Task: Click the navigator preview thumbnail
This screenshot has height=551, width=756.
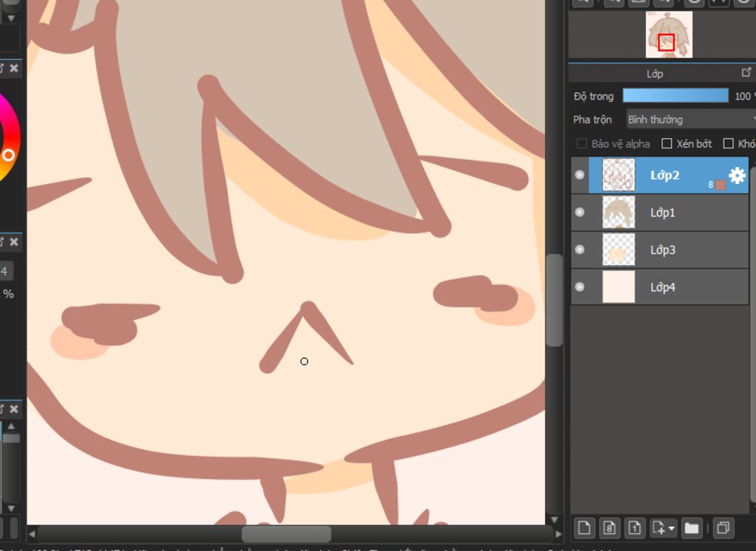Action: pyautogui.click(x=669, y=34)
